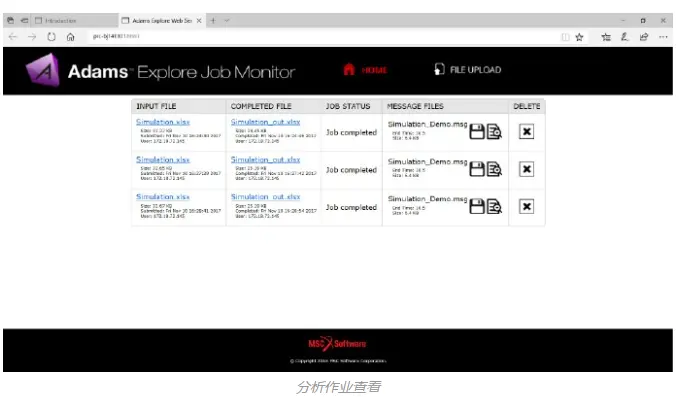Open the FILE UPLOAD page

(468, 70)
